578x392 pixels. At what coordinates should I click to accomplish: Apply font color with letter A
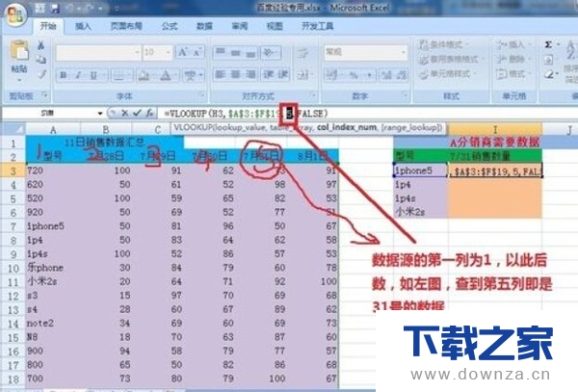tap(166, 75)
